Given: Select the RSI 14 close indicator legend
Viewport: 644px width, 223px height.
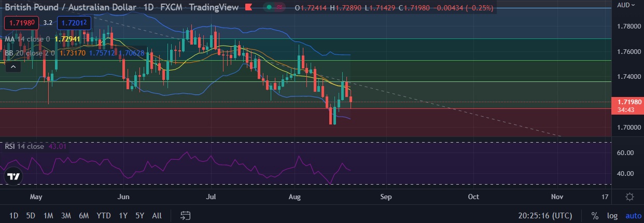Looking at the screenshot, I should coord(24,146).
